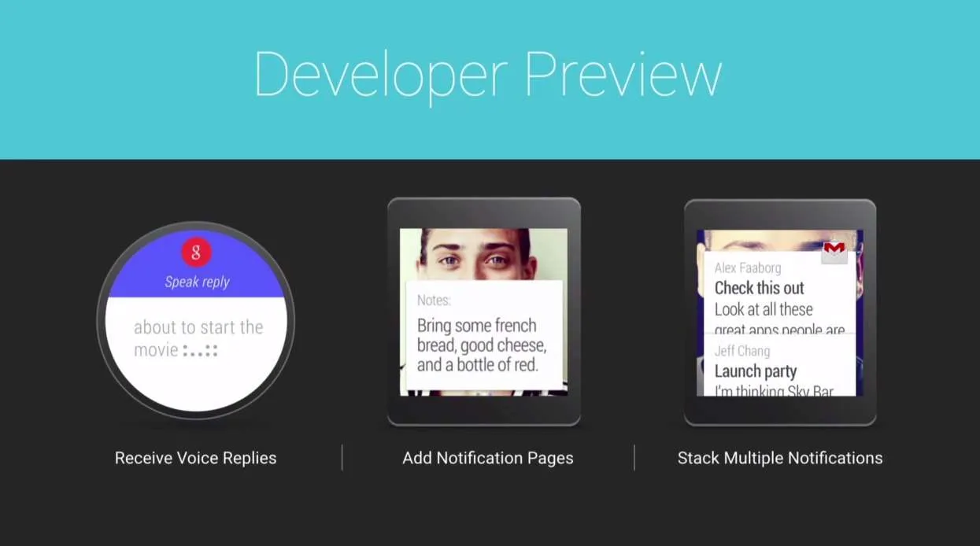The height and width of the screenshot is (546, 980).
Task: Click the 'Developer Preview' title
Action: (x=488, y=74)
